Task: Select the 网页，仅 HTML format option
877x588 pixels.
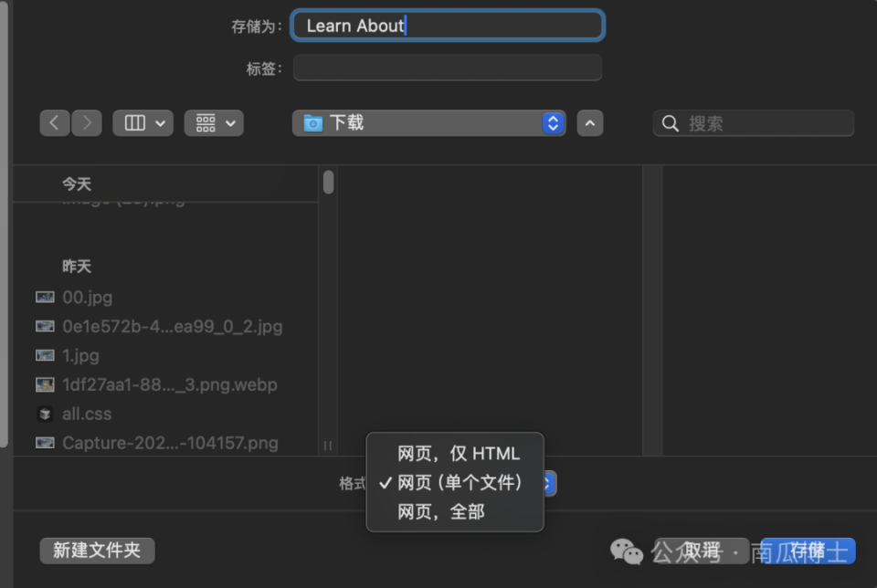Action: 457,453
